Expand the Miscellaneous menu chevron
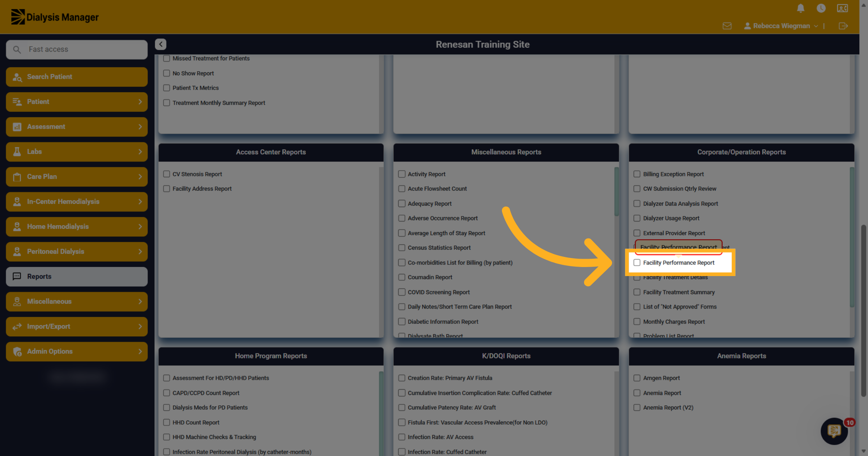Viewport: 868px width, 456px height. point(140,301)
